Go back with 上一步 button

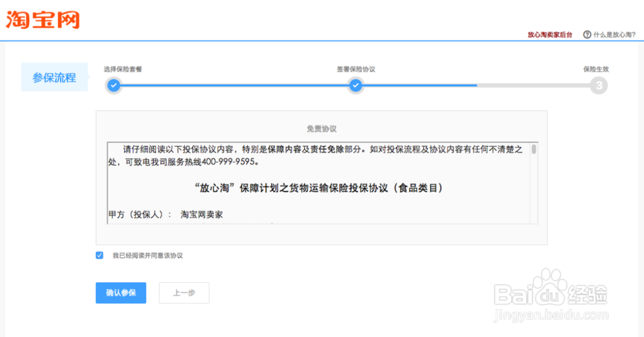tap(184, 293)
